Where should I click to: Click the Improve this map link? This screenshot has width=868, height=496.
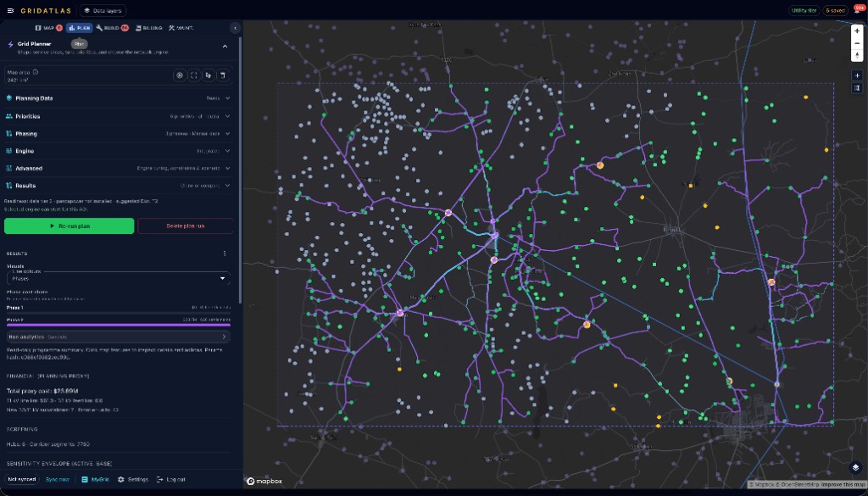[x=843, y=484]
